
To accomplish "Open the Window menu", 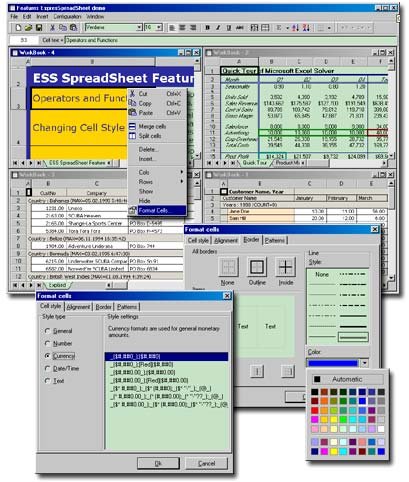I will pos(95,16).
